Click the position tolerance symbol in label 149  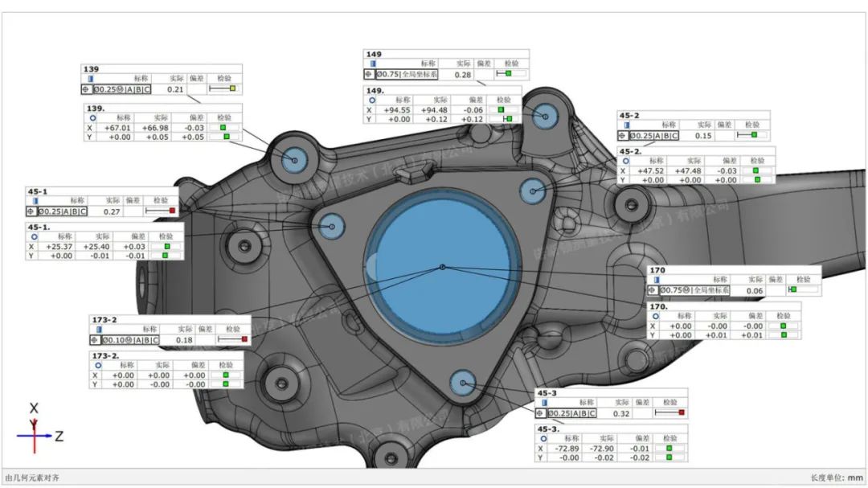369,74
